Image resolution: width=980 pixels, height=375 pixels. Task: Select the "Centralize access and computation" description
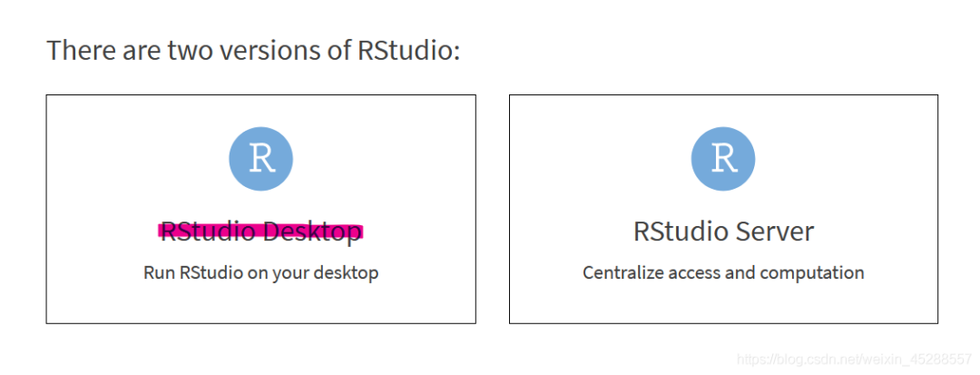coord(723,273)
